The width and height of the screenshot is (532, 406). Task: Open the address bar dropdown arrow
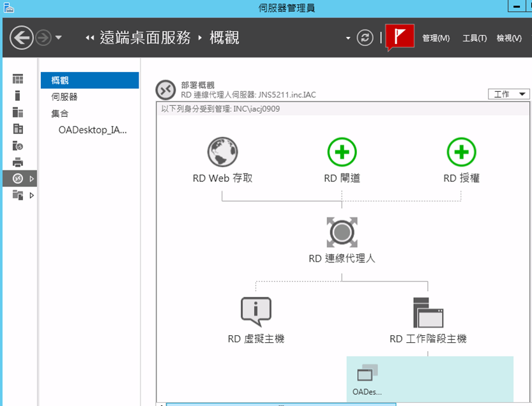click(348, 38)
